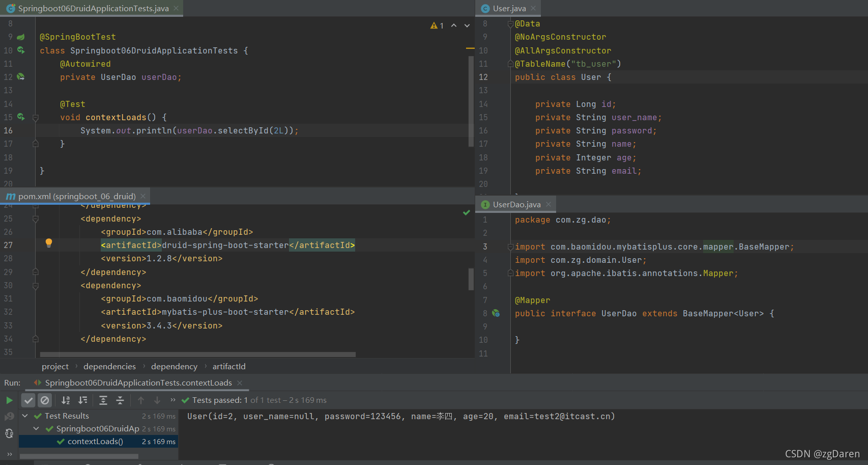Toggle auto-test rerun icon in Run sidebar
Image resolution: width=868 pixels, height=465 pixels.
pos(9,433)
